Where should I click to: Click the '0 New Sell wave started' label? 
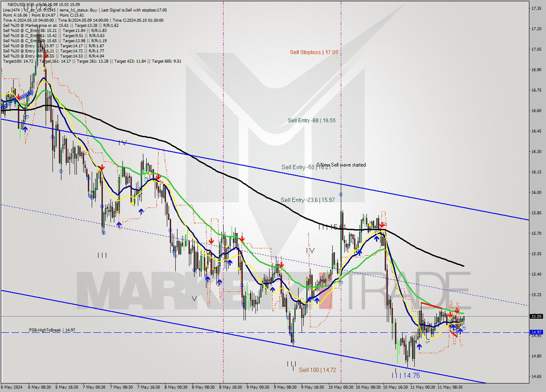[x=341, y=165]
